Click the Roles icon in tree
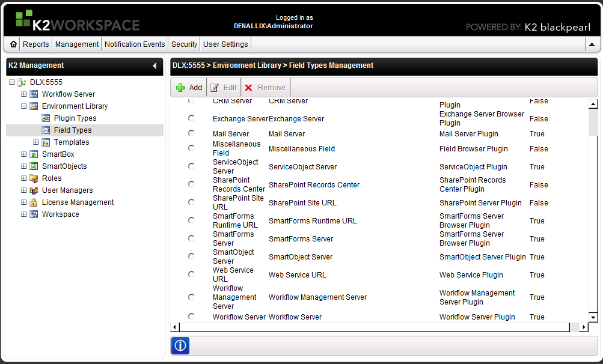603x364 pixels. click(34, 178)
